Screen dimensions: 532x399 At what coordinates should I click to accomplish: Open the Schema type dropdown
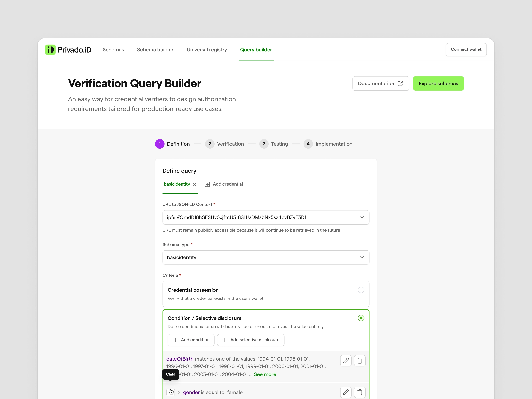pyautogui.click(x=362, y=257)
